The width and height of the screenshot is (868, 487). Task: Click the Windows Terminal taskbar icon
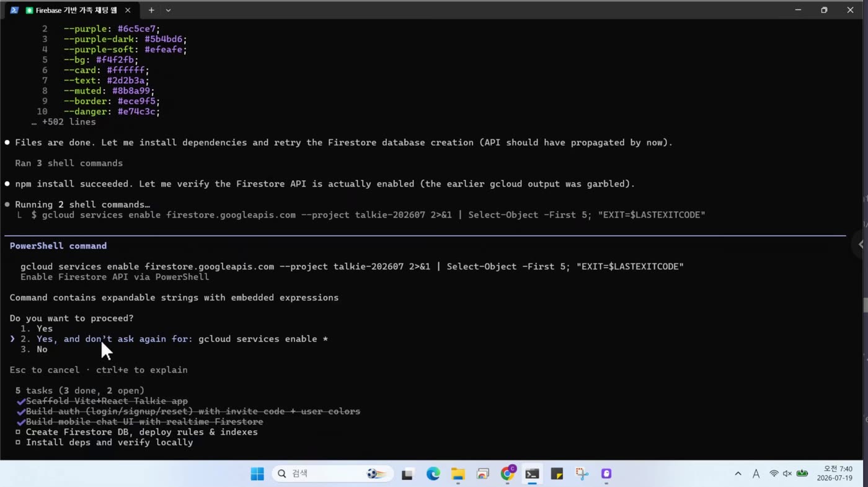532,474
